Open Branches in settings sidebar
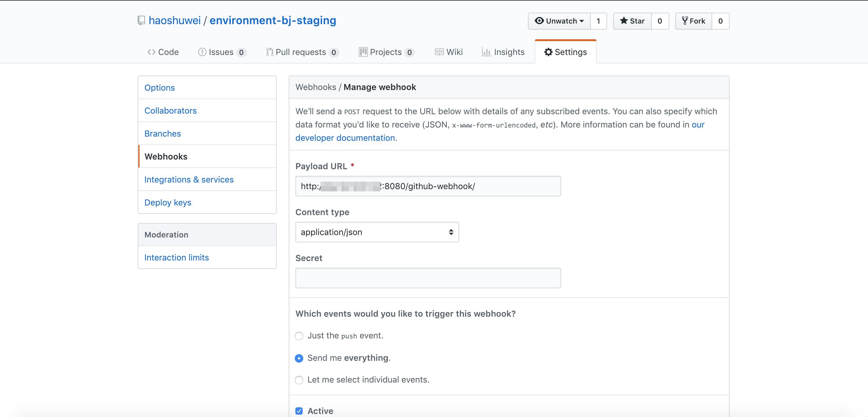Viewport: 868px width, 417px height. tap(207, 134)
